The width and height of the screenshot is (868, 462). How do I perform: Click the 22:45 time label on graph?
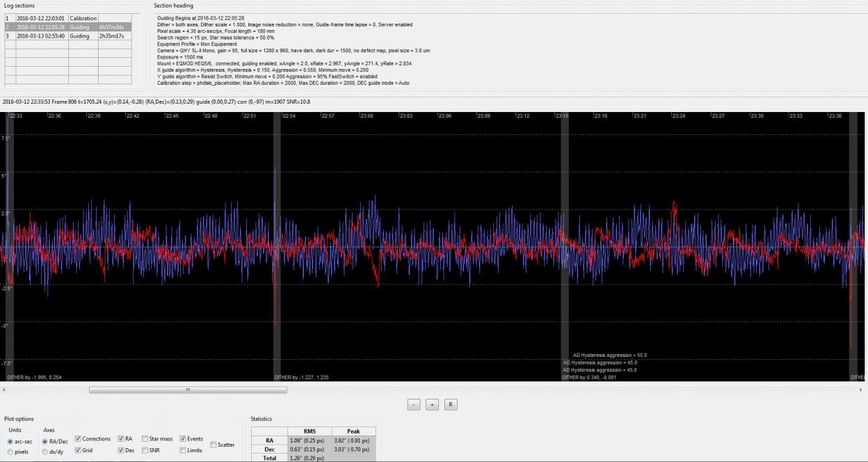[x=171, y=116]
